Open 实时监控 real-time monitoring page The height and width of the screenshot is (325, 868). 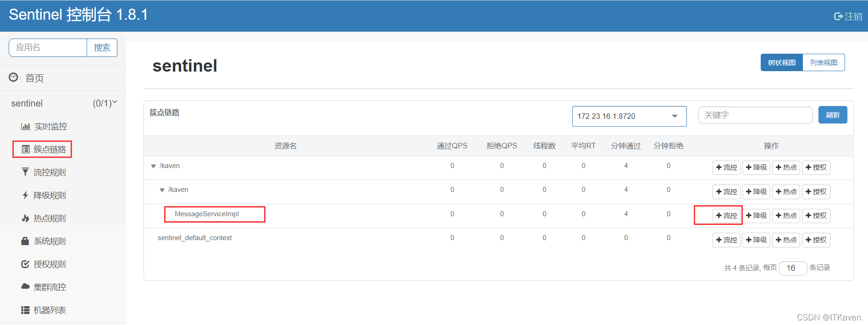click(x=51, y=126)
